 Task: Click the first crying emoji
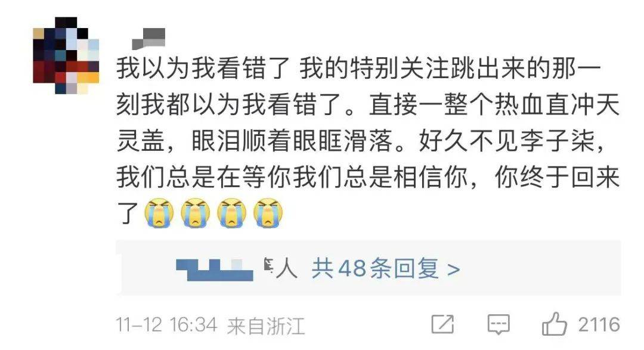click(159, 213)
